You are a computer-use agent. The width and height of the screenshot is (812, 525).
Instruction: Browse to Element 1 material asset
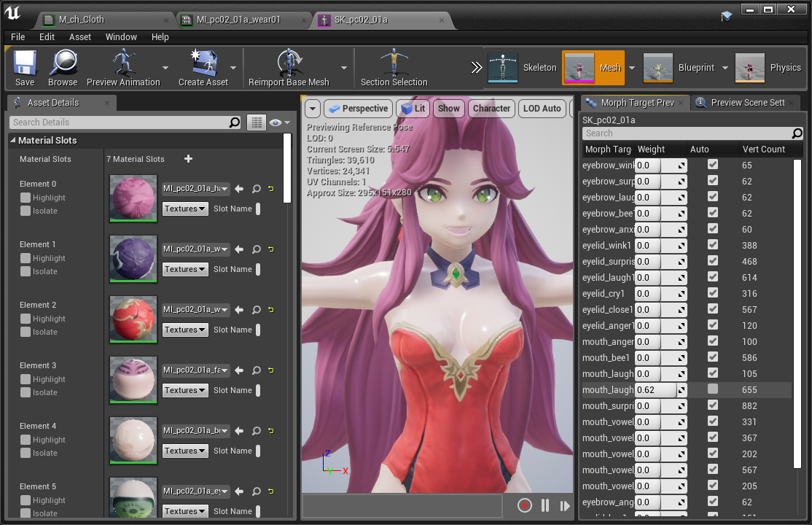257,249
